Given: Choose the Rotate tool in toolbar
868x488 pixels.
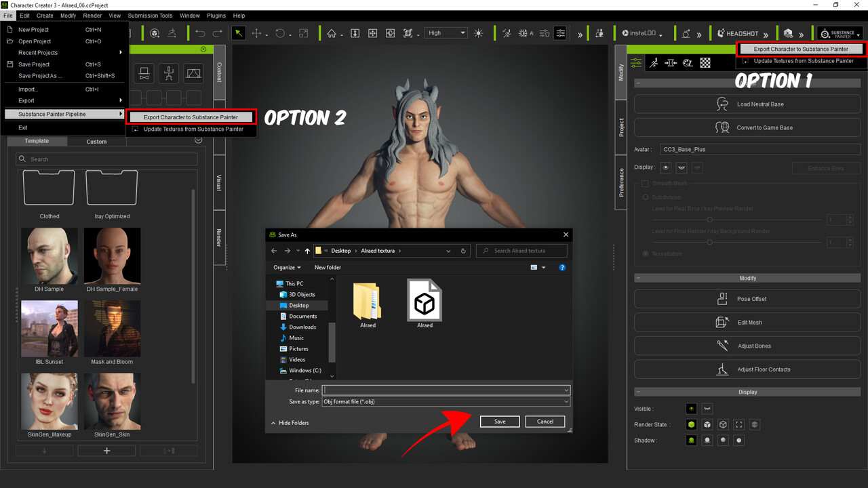Looking at the screenshot, I should point(280,33).
